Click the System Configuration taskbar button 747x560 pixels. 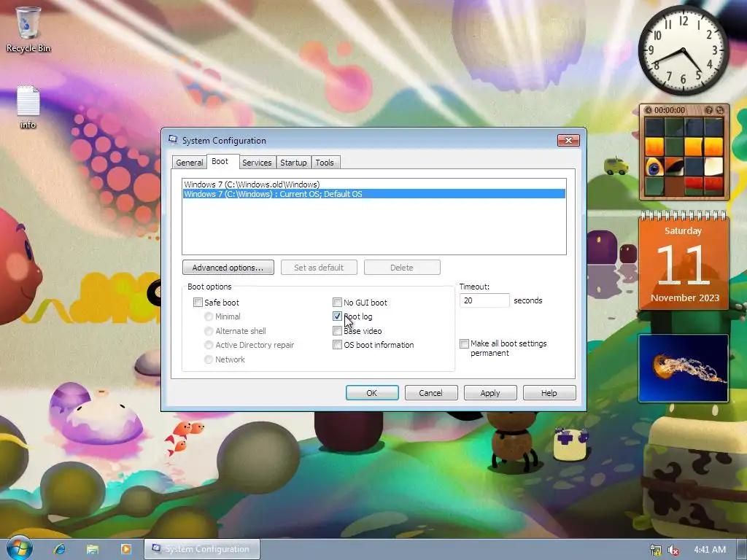click(202, 549)
